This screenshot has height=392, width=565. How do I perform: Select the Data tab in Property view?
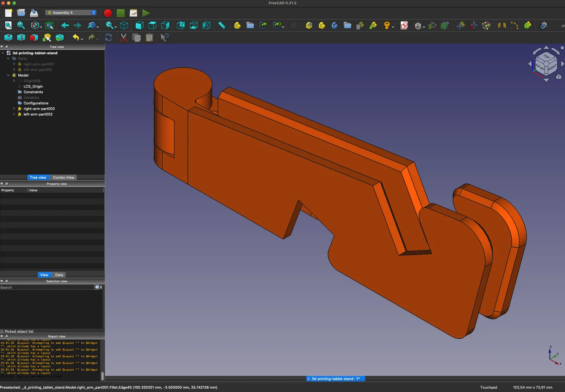(59, 275)
